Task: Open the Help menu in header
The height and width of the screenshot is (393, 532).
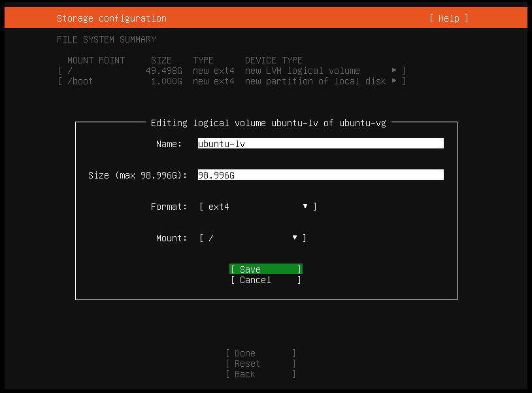Action: (x=448, y=18)
